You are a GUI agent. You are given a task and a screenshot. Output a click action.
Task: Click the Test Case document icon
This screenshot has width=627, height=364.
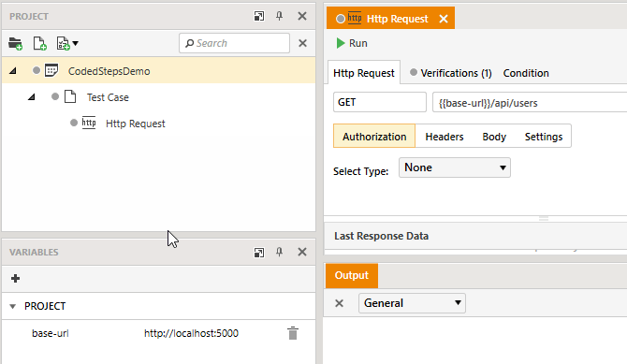coord(70,96)
